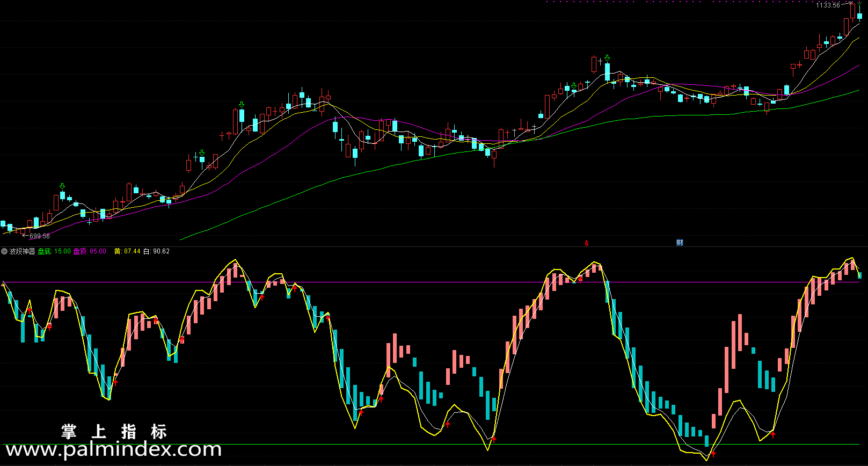Click the 波段神器 indicator name
This screenshot has width=868, height=466.
tap(22, 251)
